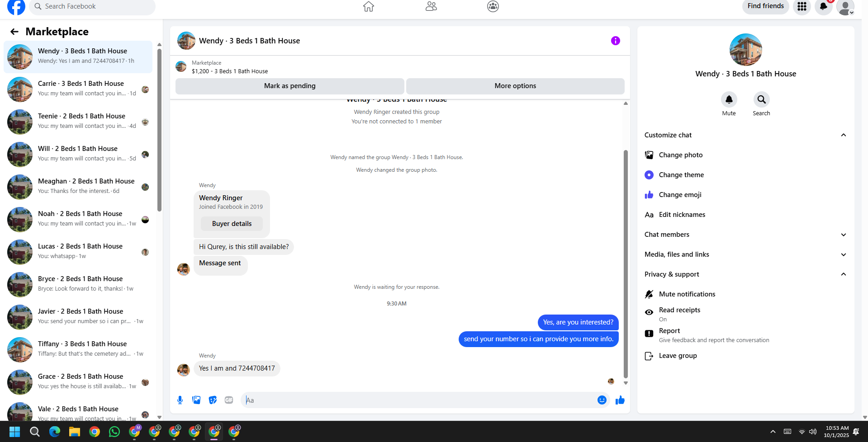Open WhatsApp from the taskbar
The image size is (868, 442).
(x=114, y=432)
